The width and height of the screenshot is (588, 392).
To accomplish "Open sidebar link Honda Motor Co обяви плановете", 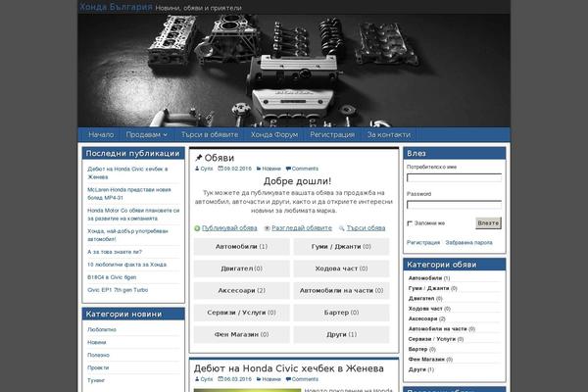I will (x=133, y=215).
